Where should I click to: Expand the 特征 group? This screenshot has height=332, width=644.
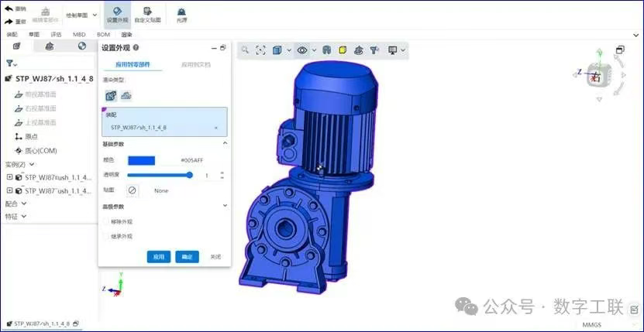[x=24, y=216]
